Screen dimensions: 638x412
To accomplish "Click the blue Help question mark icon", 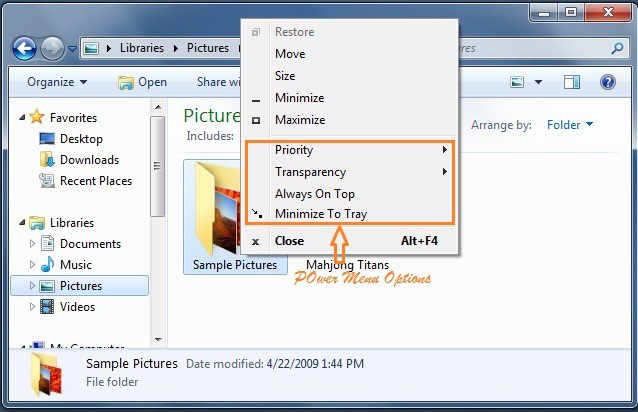I will coord(607,82).
